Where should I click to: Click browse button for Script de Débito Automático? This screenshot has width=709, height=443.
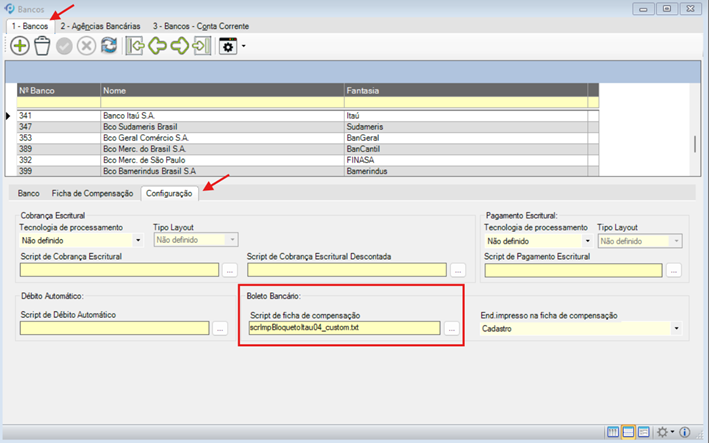(x=221, y=328)
